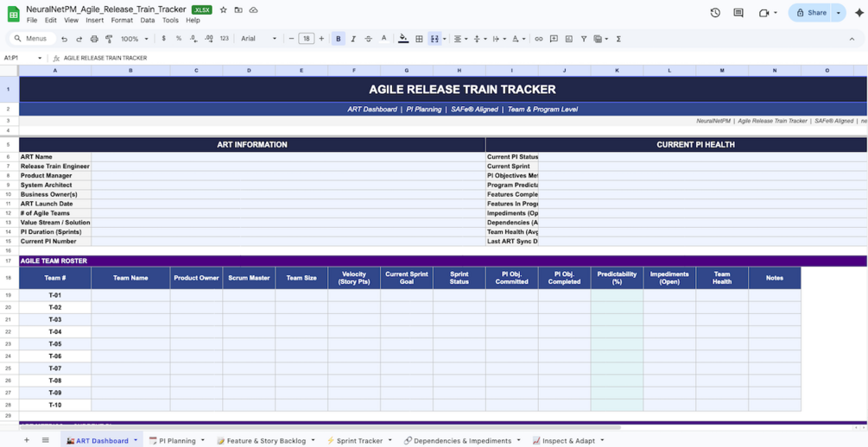Open the name box dropdown arrow
Viewport: 868px width, 447px height.
point(40,58)
